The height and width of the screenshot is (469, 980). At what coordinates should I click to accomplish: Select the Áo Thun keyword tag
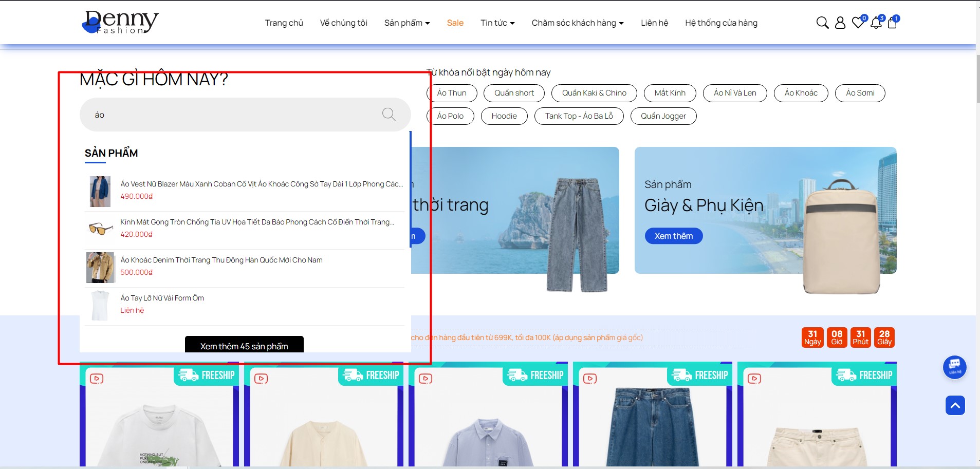[452, 93]
